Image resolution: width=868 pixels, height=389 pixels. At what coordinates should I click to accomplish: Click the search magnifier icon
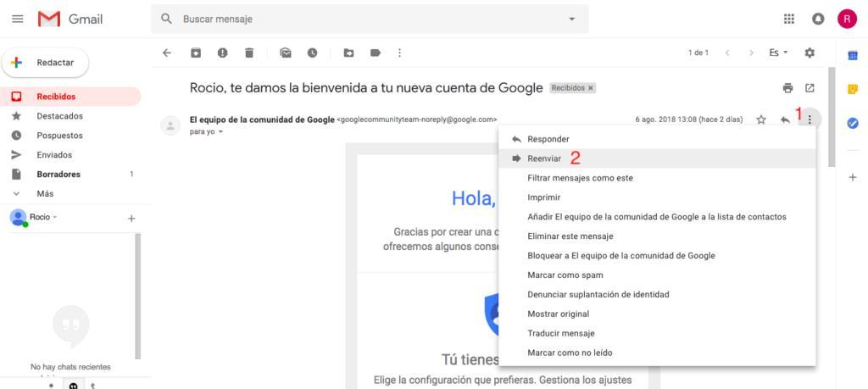(x=166, y=19)
